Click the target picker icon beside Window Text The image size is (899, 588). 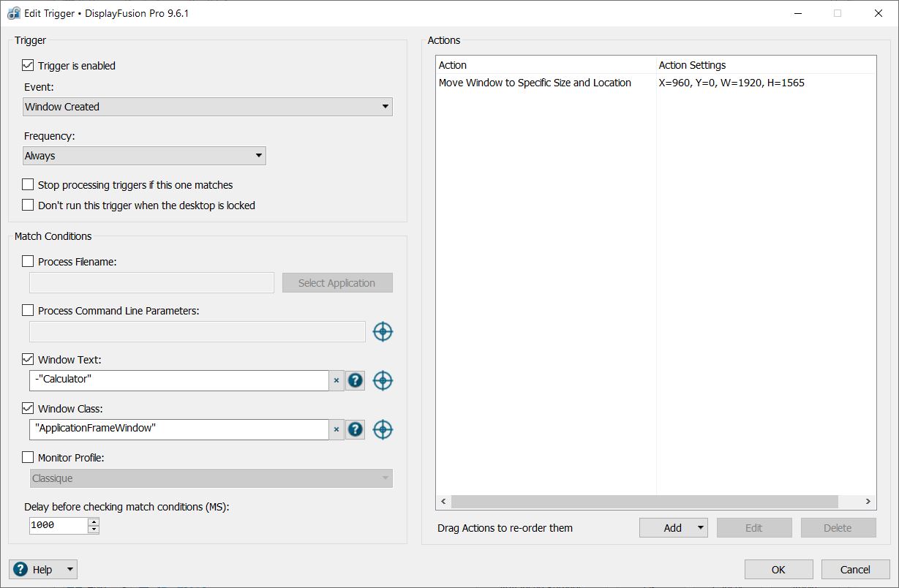click(x=383, y=380)
